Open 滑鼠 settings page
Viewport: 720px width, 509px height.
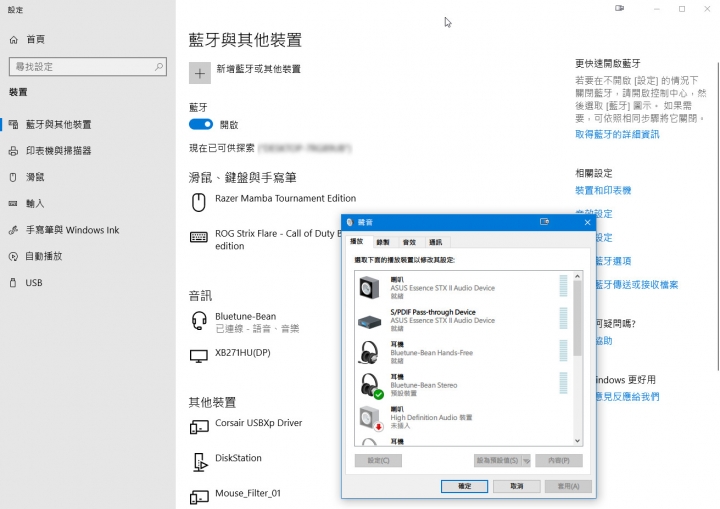pos(35,177)
